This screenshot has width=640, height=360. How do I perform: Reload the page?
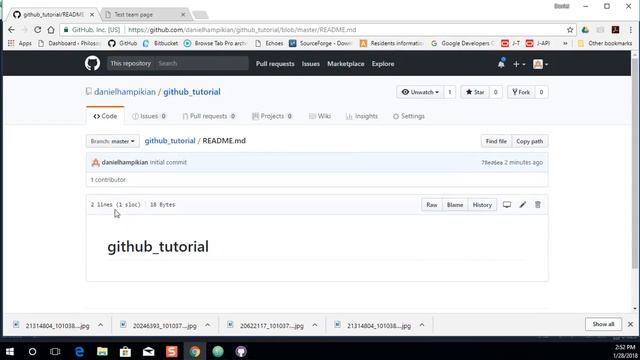click(38, 30)
